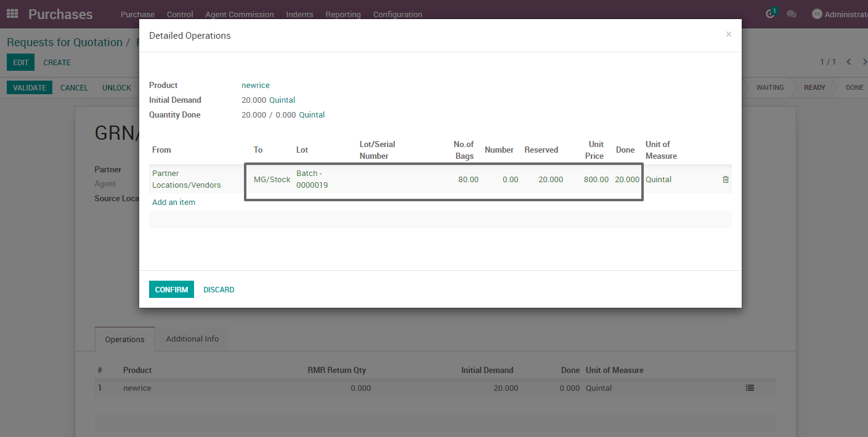Validate the GRN record
This screenshot has width=868, height=437.
pos(29,87)
